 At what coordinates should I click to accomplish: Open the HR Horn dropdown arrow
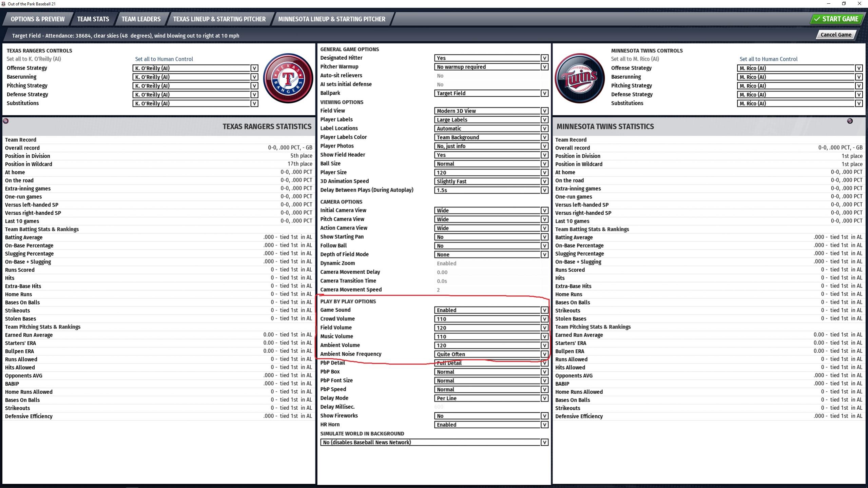click(544, 425)
